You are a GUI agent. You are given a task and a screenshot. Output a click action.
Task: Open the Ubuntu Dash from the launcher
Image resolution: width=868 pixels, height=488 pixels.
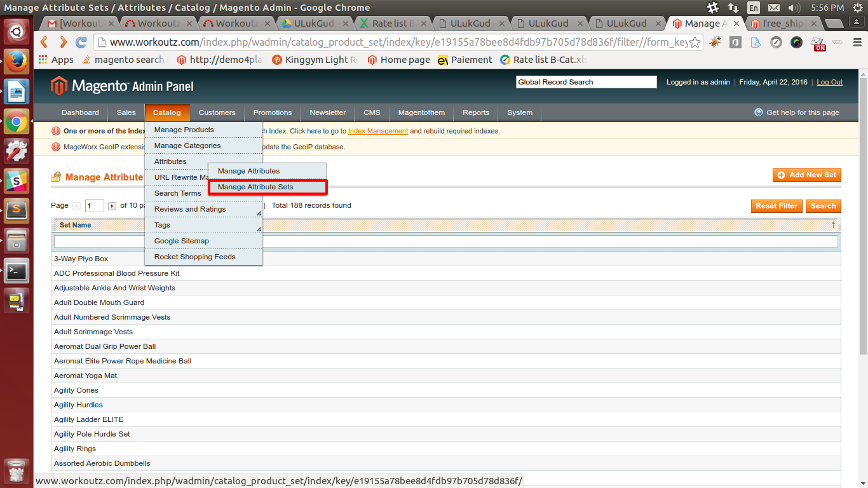[x=17, y=31]
